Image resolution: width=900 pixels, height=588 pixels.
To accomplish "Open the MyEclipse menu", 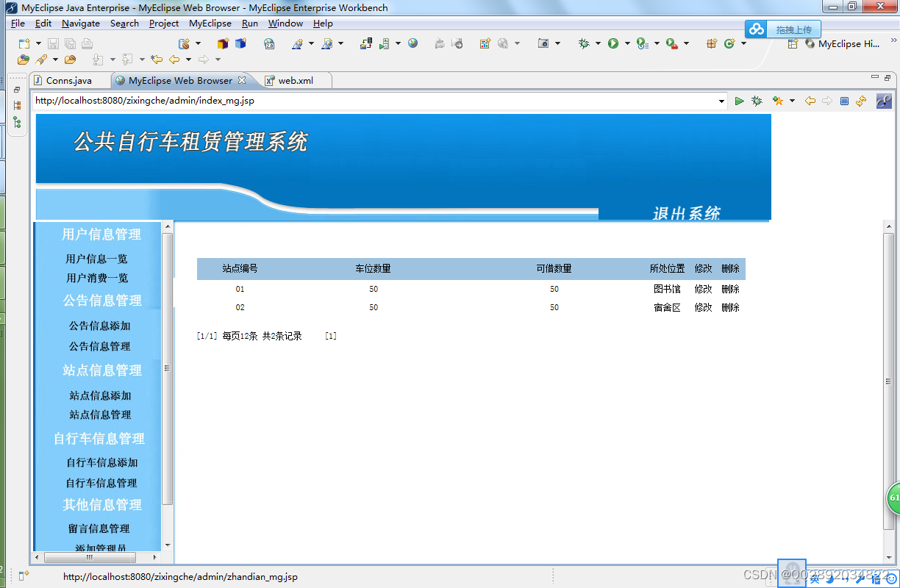I will tap(210, 23).
